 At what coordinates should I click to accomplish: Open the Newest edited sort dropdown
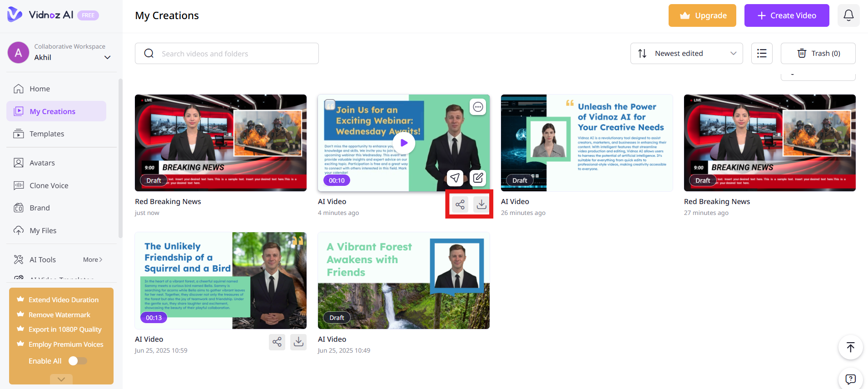coord(686,54)
